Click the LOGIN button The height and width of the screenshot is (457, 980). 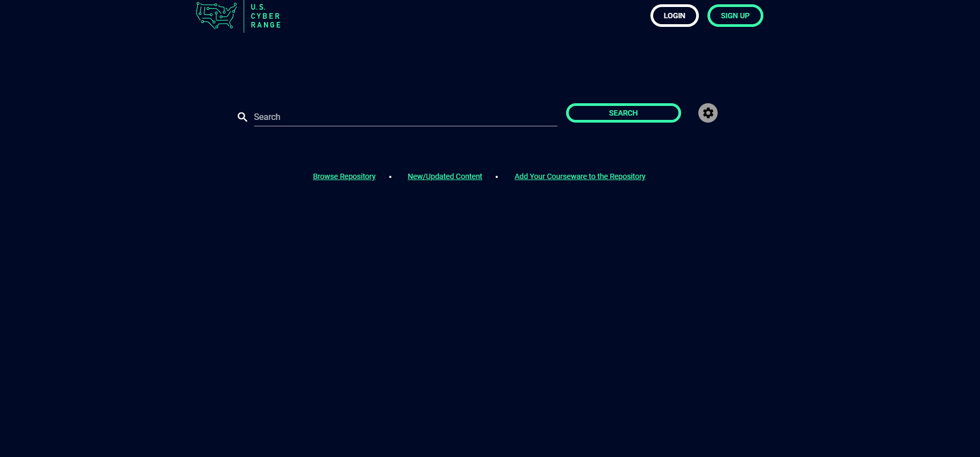(x=674, y=16)
